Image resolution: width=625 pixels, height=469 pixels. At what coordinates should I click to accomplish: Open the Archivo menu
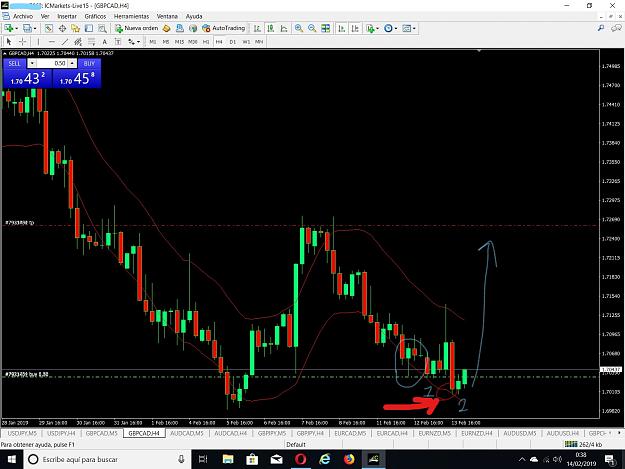pyautogui.click(x=23, y=16)
